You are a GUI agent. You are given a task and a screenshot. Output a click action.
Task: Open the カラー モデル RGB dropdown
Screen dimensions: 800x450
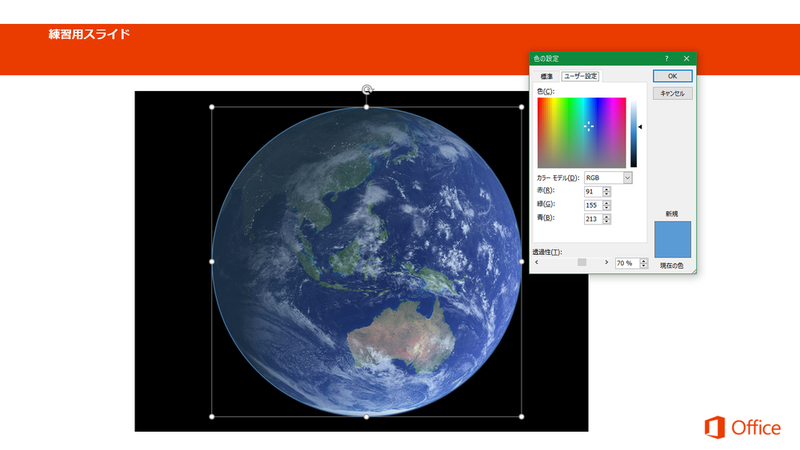coord(628,177)
